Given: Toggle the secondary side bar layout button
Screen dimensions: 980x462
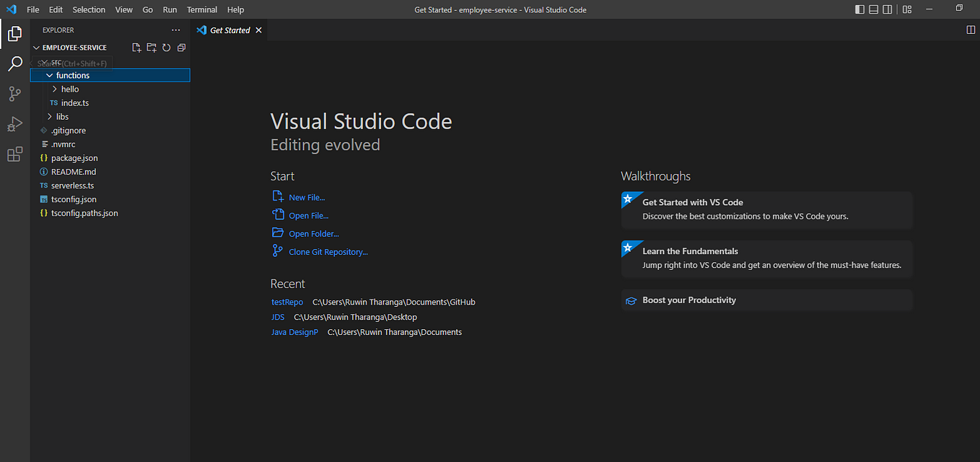Looking at the screenshot, I should 888,9.
